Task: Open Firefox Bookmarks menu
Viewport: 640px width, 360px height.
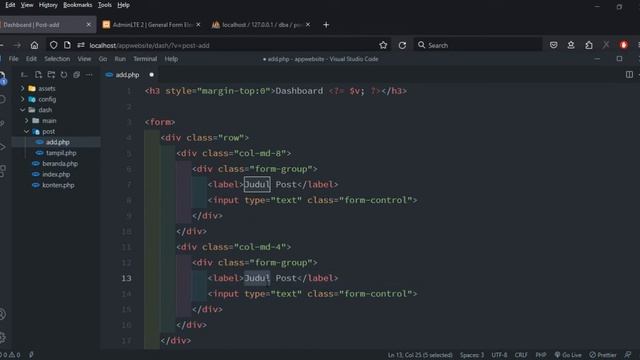Action: (78, 5)
